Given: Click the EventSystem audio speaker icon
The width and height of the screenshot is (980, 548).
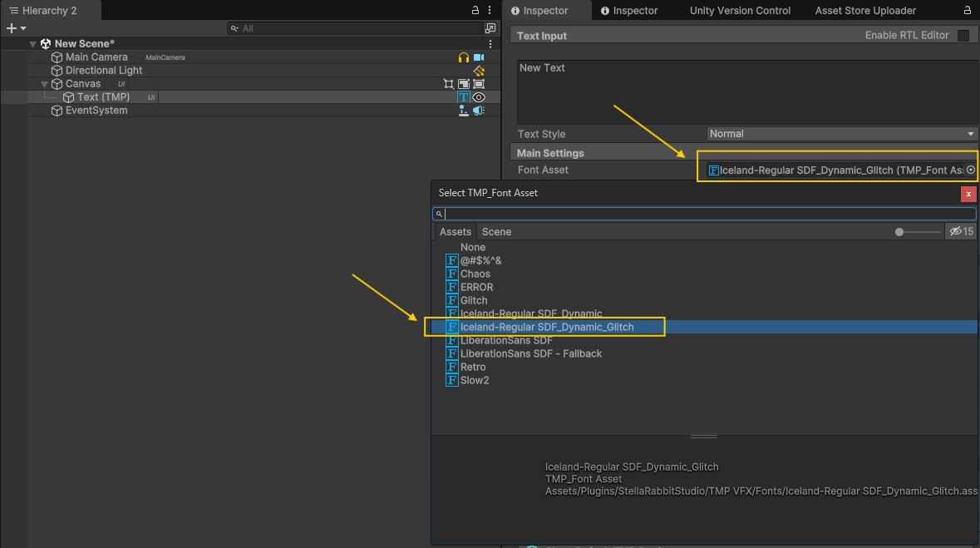Looking at the screenshot, I should [x=479, y=111].
